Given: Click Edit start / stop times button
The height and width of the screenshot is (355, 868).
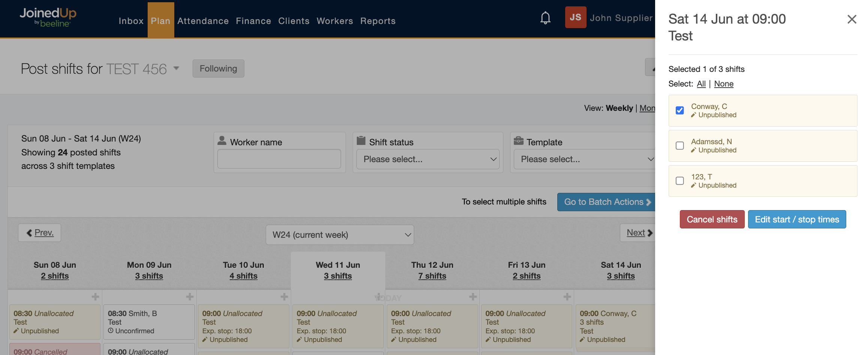Looking at the screenshot, I should (797, 219).
